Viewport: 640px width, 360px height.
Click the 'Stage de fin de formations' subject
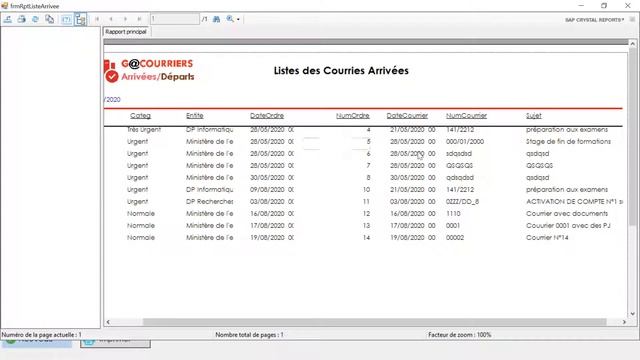[568, 142]
